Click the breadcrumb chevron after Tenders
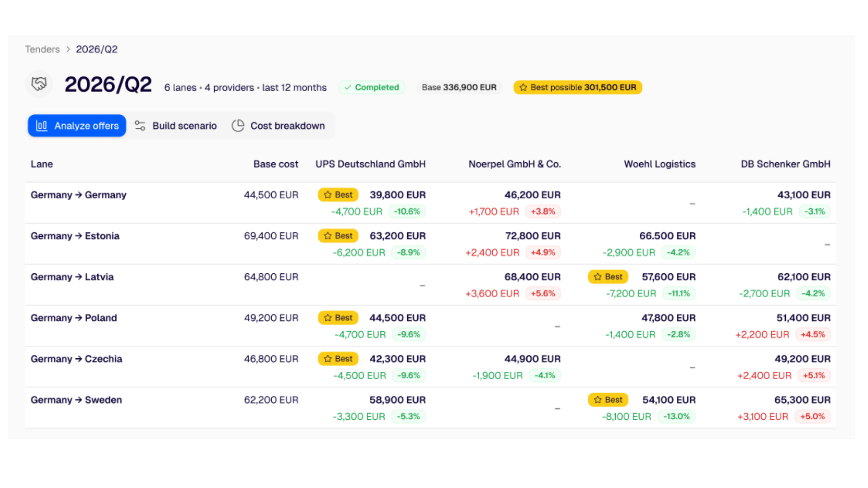The width and height of the screenshot is (868, 488). (68, 49)
